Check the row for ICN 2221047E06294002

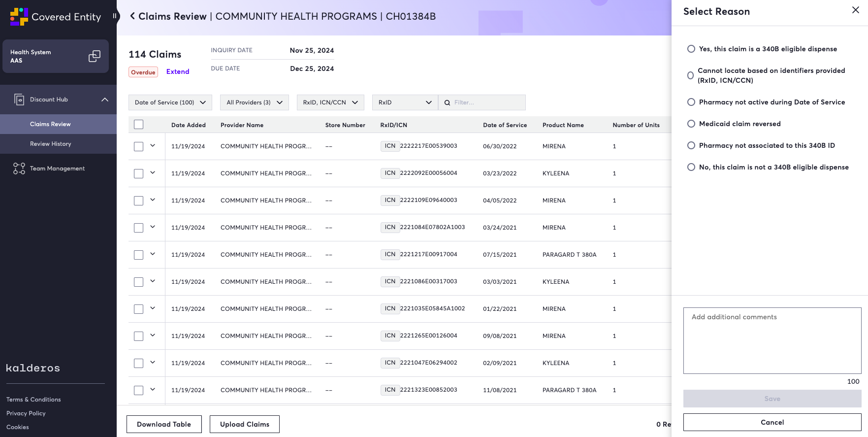139,363
